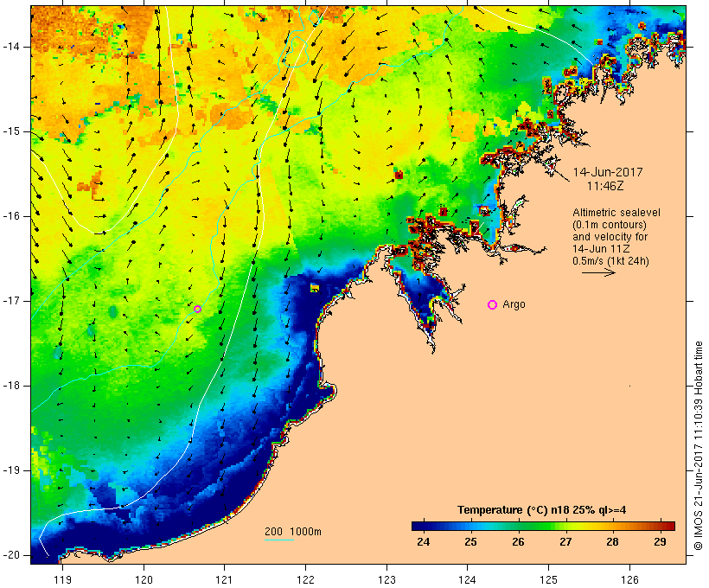Click latitude axis label '-16'

[x=10, y=216]
